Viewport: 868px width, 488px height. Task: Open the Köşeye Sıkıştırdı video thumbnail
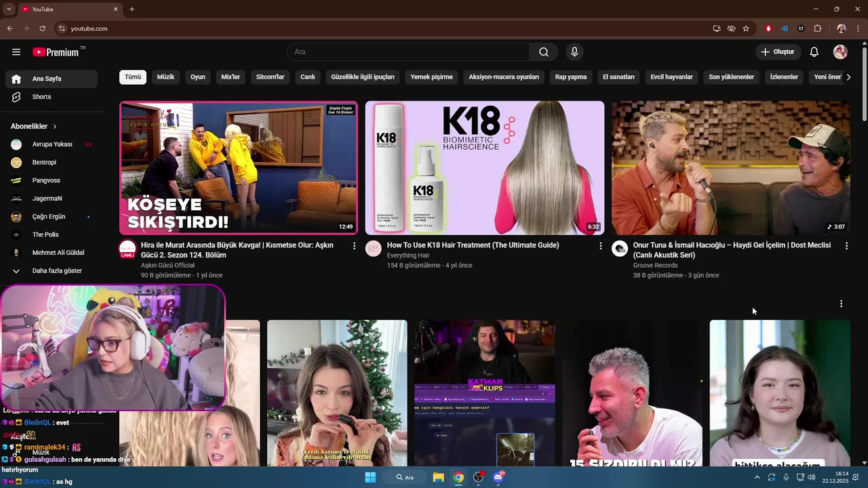tap(239, 167)
